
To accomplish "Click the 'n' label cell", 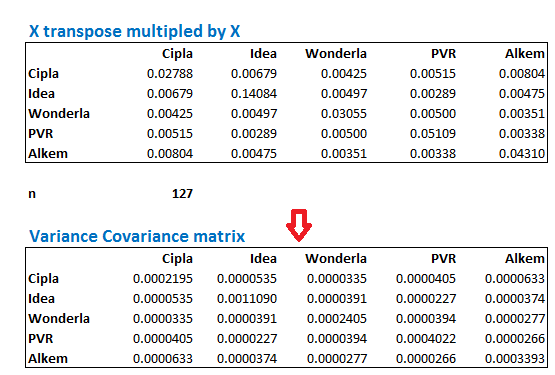I will (x=32, y=194).
